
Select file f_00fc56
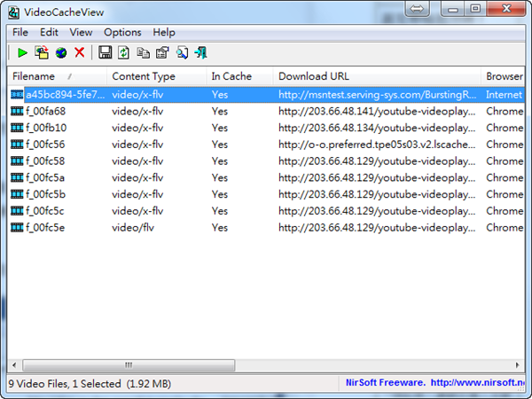(45, 145)
